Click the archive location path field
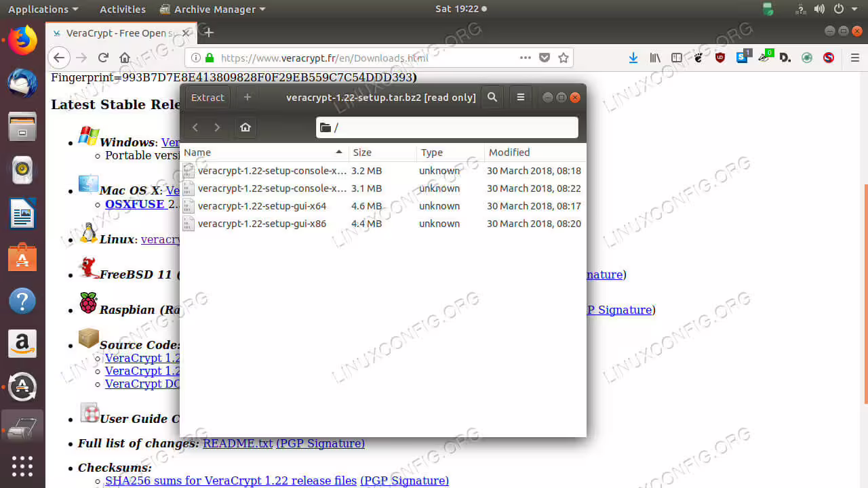Image resolution: width=868 pixels, height=488 pixels. point(447,127)
